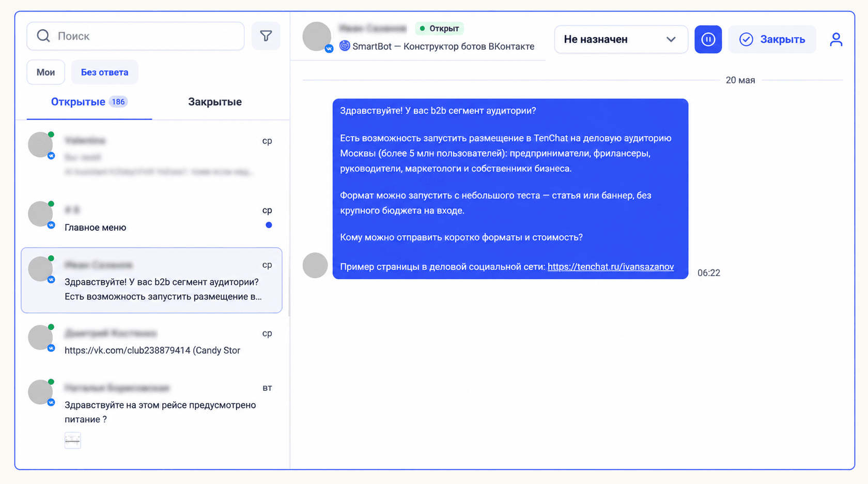Image resolution: width=868 pixels, height=484 pixels.
Task: Open the conversation filter funnel icon
Action: (266, 36)
